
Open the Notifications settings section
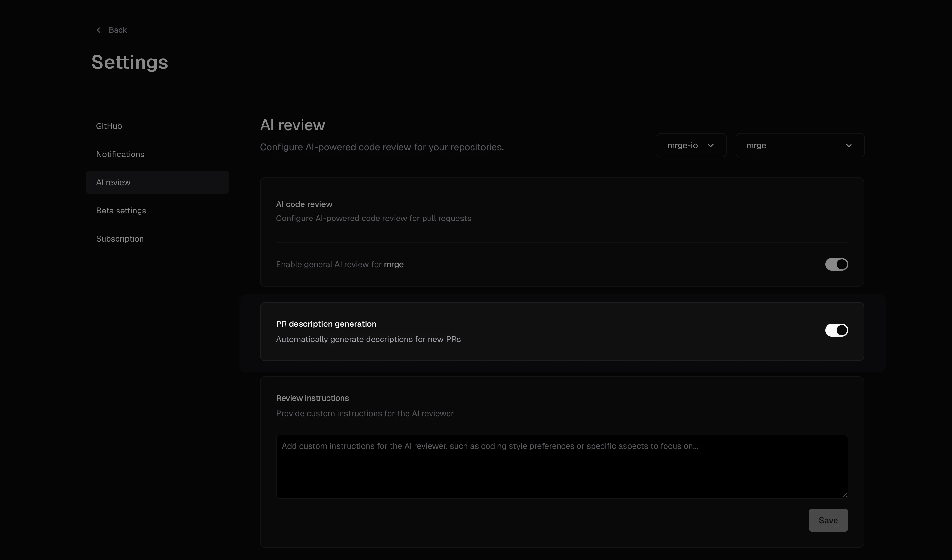(x=120, y=154)
